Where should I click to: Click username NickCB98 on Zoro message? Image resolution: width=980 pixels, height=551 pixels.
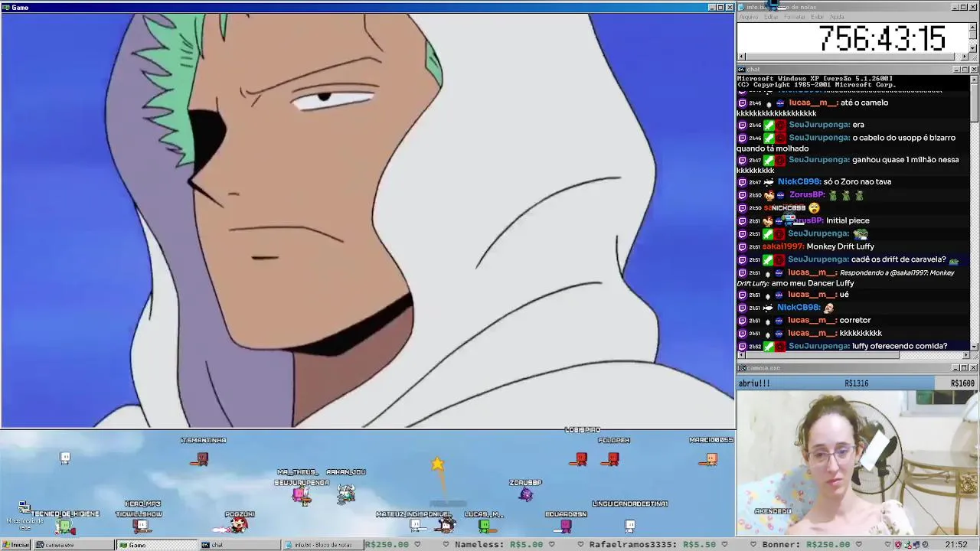click(x=799, y=181)
